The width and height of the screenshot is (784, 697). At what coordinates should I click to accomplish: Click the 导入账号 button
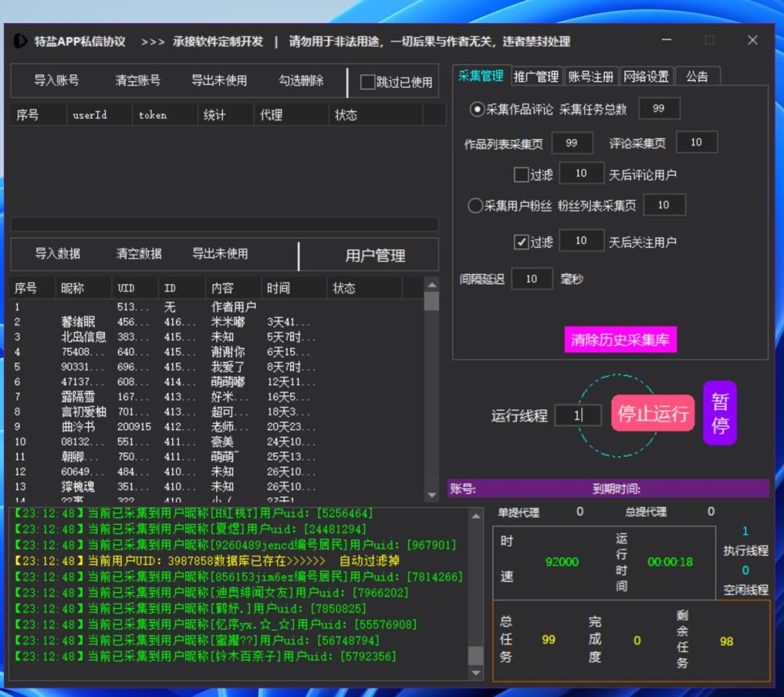coord(56,80)
